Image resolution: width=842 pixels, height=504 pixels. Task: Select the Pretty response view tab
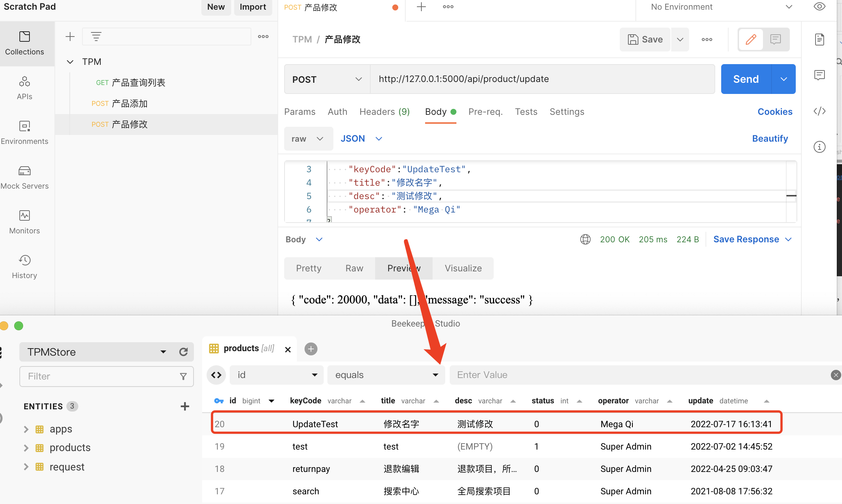[308, 268]
